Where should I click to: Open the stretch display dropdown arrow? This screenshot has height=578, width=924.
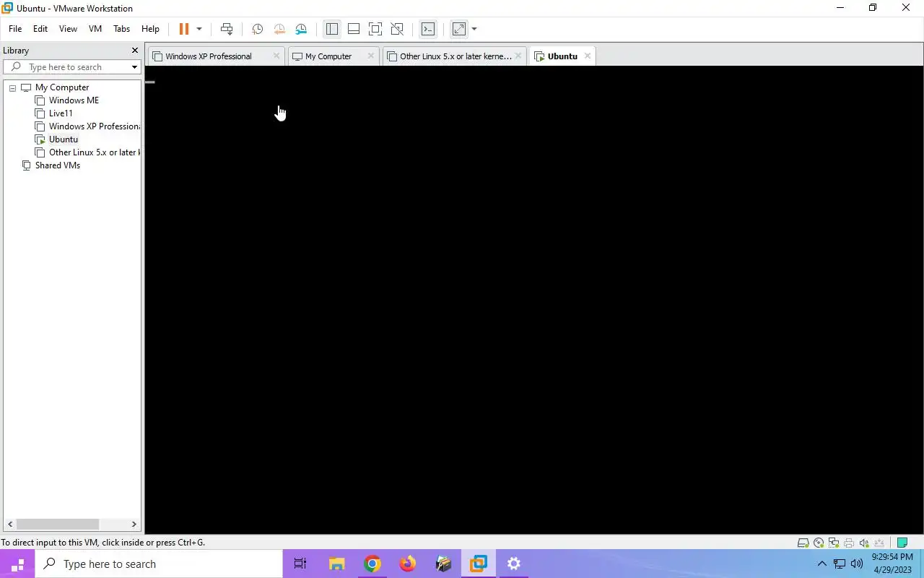pyautogui.click(x=474, y=29)
